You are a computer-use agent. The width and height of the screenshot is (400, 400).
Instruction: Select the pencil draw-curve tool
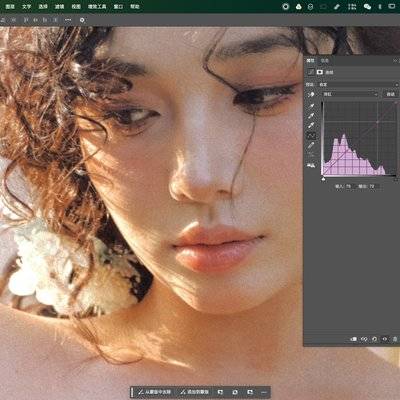311,145
